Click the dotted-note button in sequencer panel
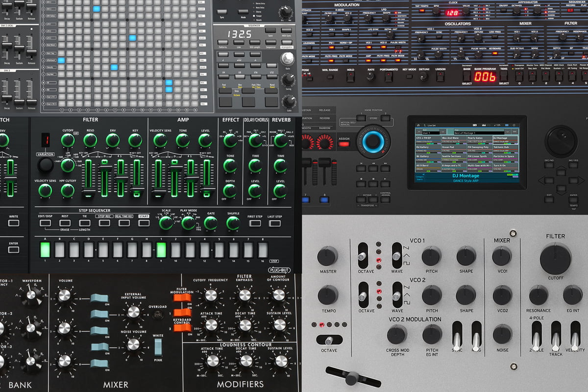588x392 pixels. click(255, 54)
